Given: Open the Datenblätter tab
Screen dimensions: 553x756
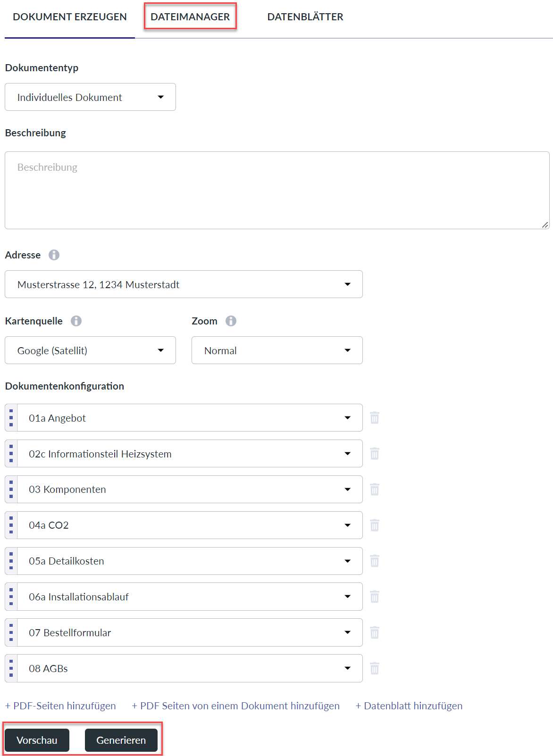Looking at the screenshot, I should [305, 17].
